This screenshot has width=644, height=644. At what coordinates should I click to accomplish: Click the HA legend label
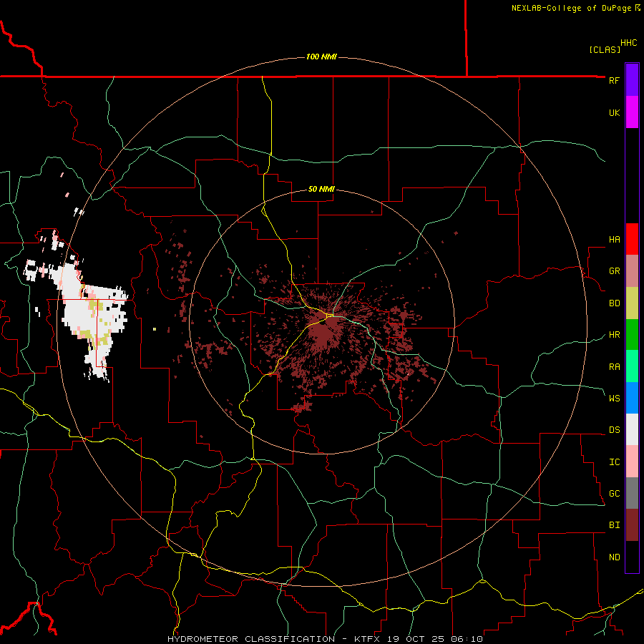tap(614, 240)
